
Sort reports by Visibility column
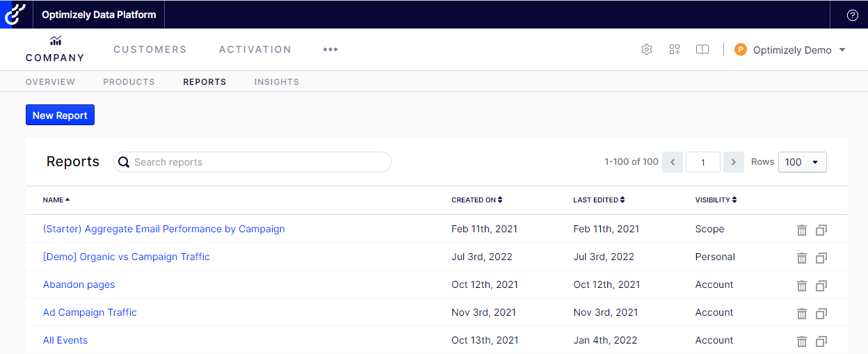pos(716,200)
